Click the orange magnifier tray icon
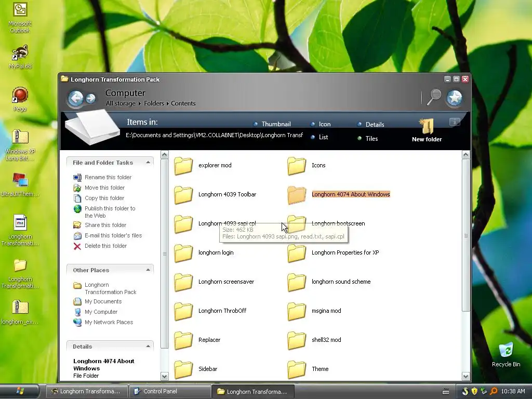The width and height of the screenshot is (532, 399). [x=493, y=391]
